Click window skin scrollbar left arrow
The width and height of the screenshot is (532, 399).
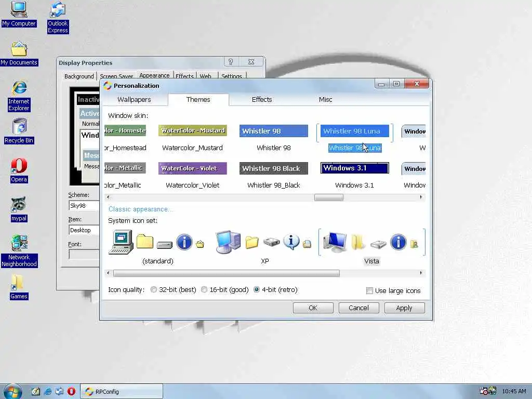[x=108, y=197]
